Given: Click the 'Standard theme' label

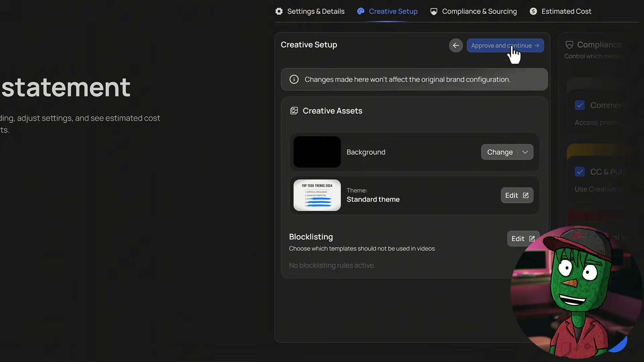Looking at the screenshot, I should [373, 199].
